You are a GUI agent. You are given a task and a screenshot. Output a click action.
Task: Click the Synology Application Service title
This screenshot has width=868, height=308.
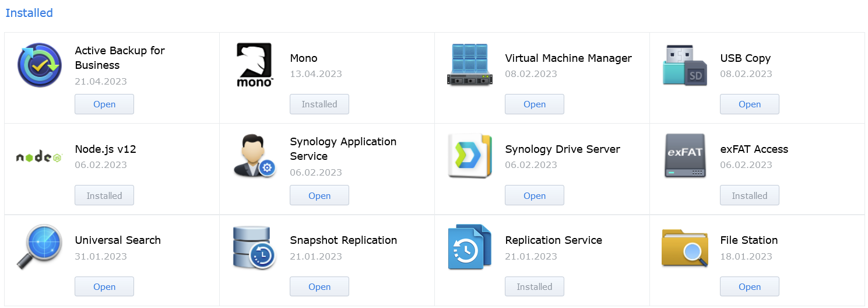coord(343,149)
